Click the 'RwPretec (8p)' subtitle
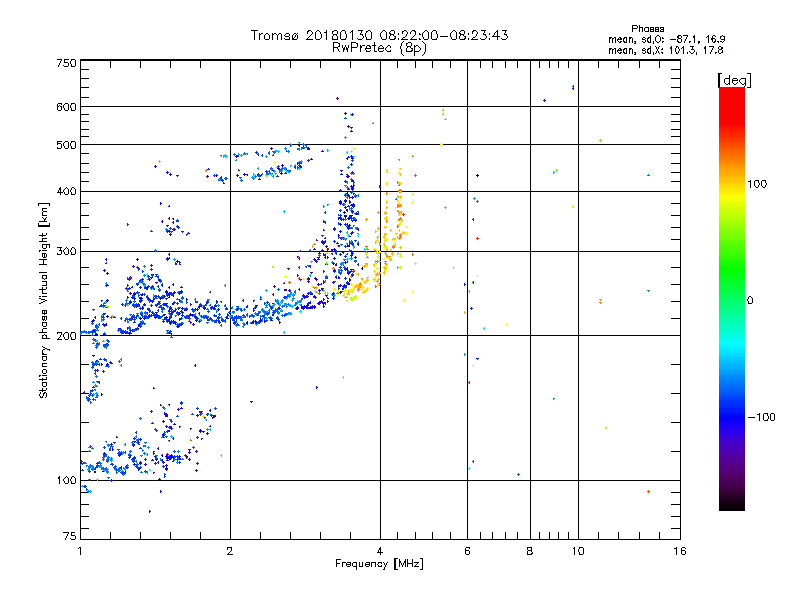 [379, 48]
